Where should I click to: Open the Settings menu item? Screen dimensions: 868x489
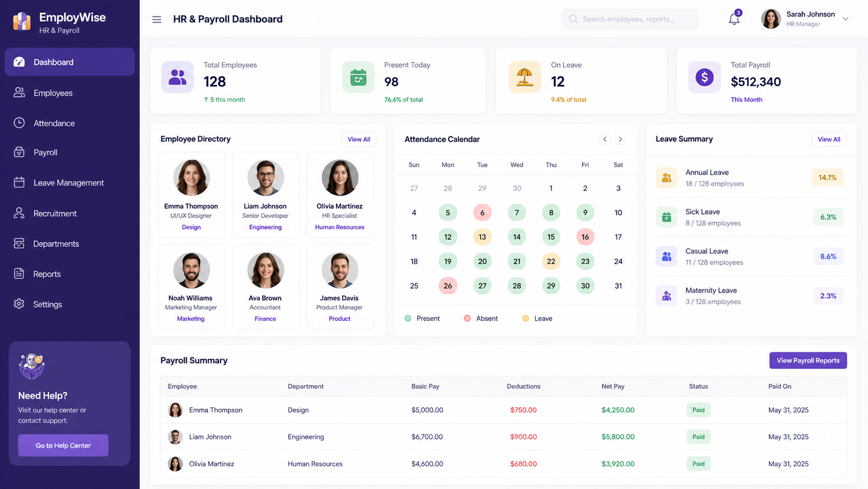point(70,304)
